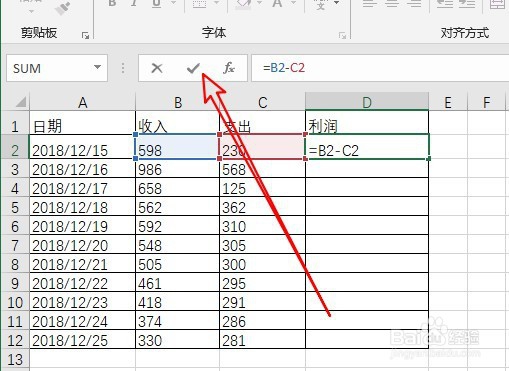Open the Insert Function fx dialog
This screenshot has width=509, height=371.
tap(229, 68)
